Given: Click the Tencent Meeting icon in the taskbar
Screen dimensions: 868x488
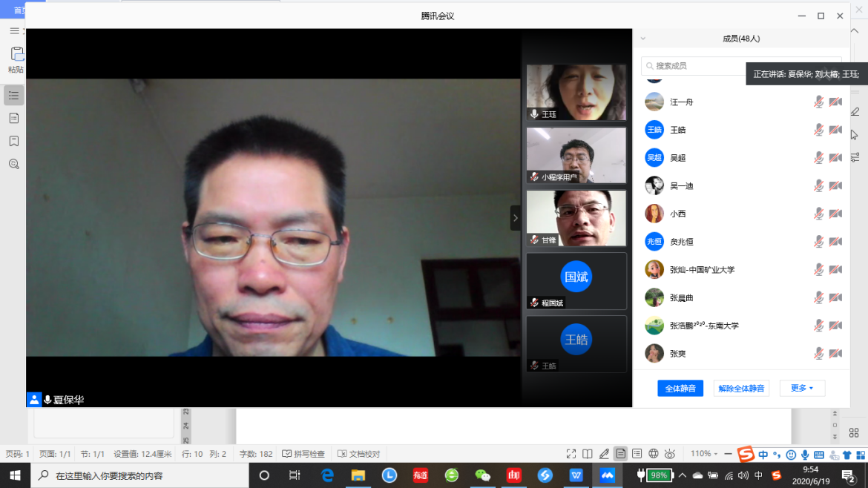Looking at the screenshot, I should [608, 475].
